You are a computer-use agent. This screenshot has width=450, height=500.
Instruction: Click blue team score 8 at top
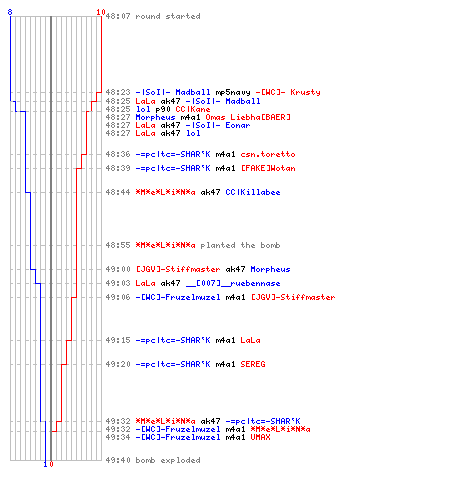click(10, 12)
